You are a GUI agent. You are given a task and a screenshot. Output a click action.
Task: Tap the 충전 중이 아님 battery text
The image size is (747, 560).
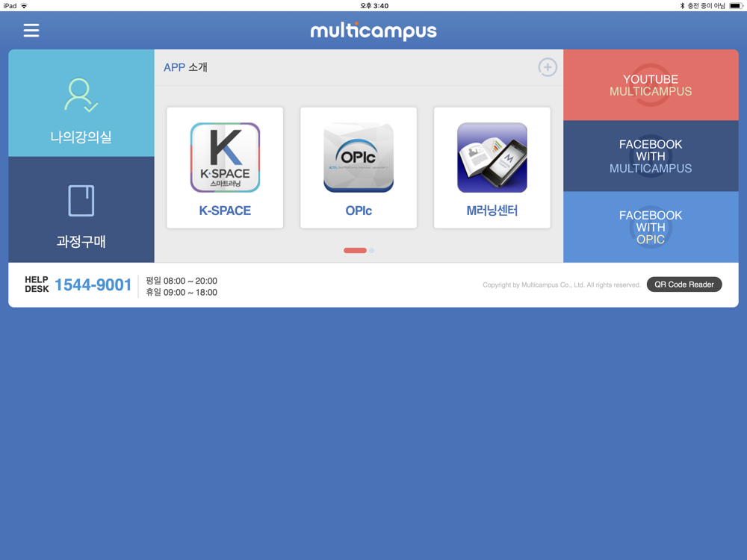tap(706, 6)
